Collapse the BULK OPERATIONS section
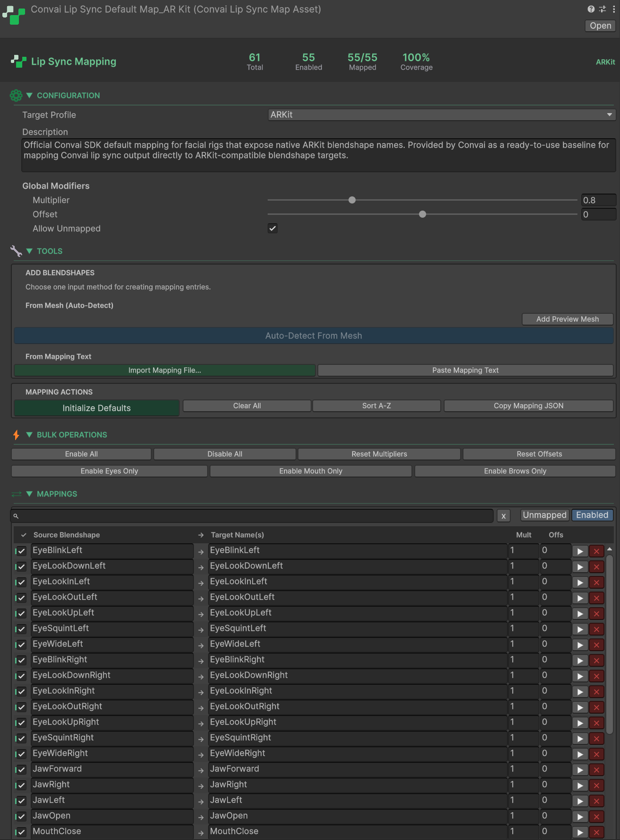This screenshot has width=620, height=840. pos(29,435)
